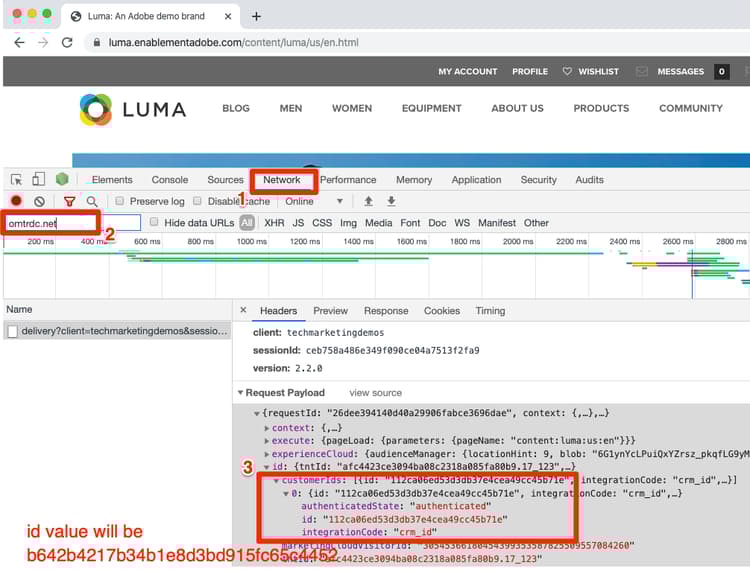750x571 pixels.
Task: Toggle the red network record button
Action: click(x=16, y=201)
